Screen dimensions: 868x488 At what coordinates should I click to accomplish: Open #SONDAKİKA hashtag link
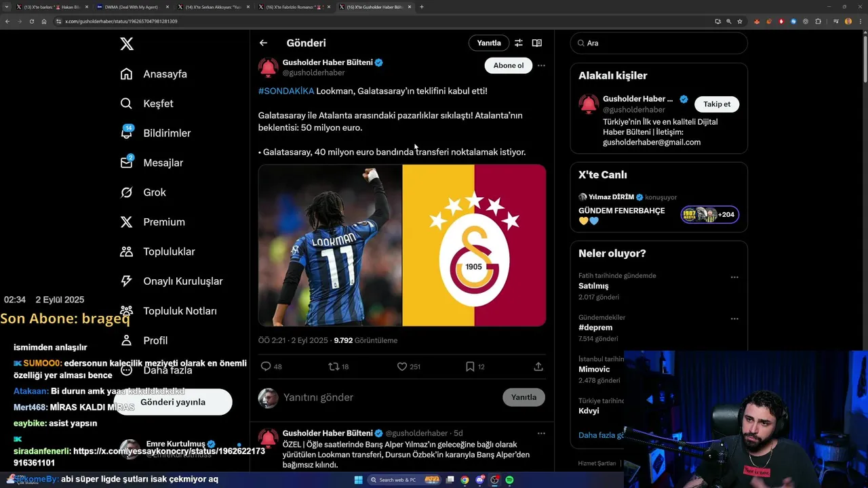coord(286,91)
